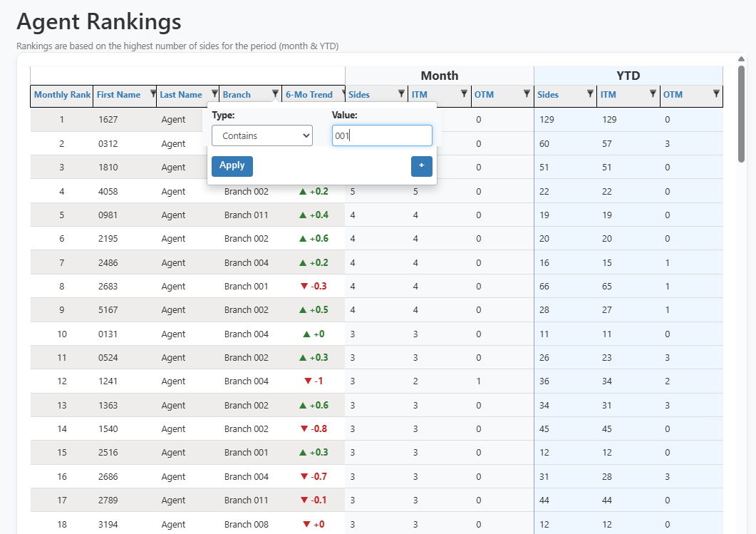Select first name cell 1810
Viewport: 756px width, 534px height.
tap(108, 168)
